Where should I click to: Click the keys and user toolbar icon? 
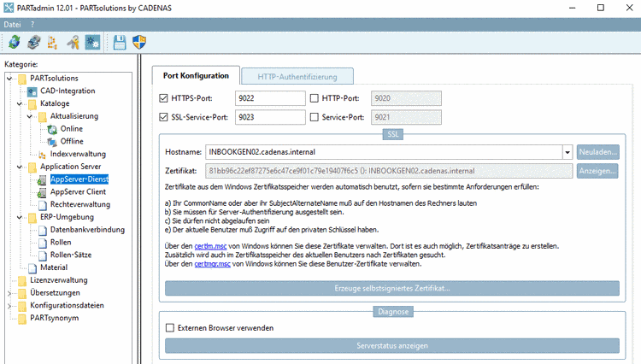coord(73,42)
